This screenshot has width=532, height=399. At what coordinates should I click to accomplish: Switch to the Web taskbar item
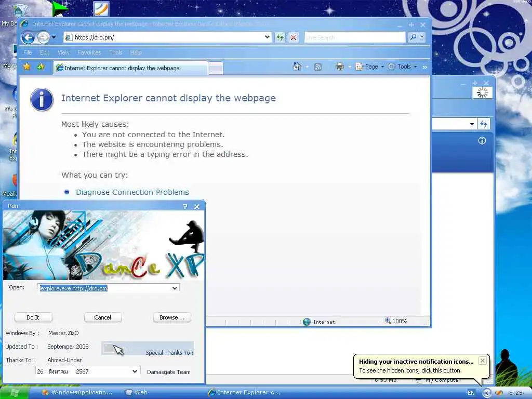[x=137, y=393]
